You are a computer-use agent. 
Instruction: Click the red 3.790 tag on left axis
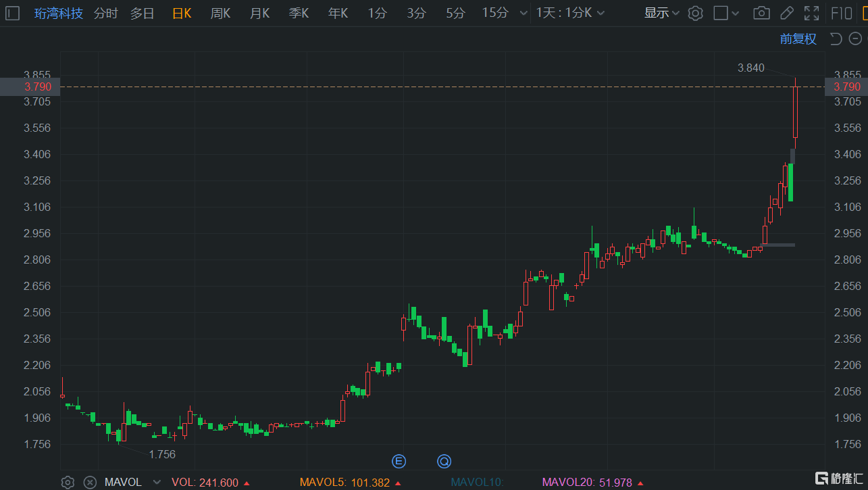pyautogui.click(x=30, y=87)
